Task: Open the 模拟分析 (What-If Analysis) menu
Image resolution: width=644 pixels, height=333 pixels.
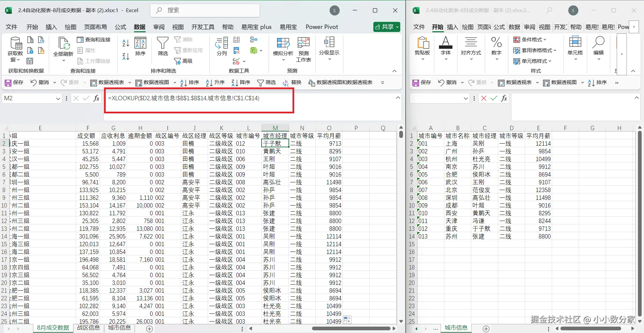Action: click(x=283, y=49)
